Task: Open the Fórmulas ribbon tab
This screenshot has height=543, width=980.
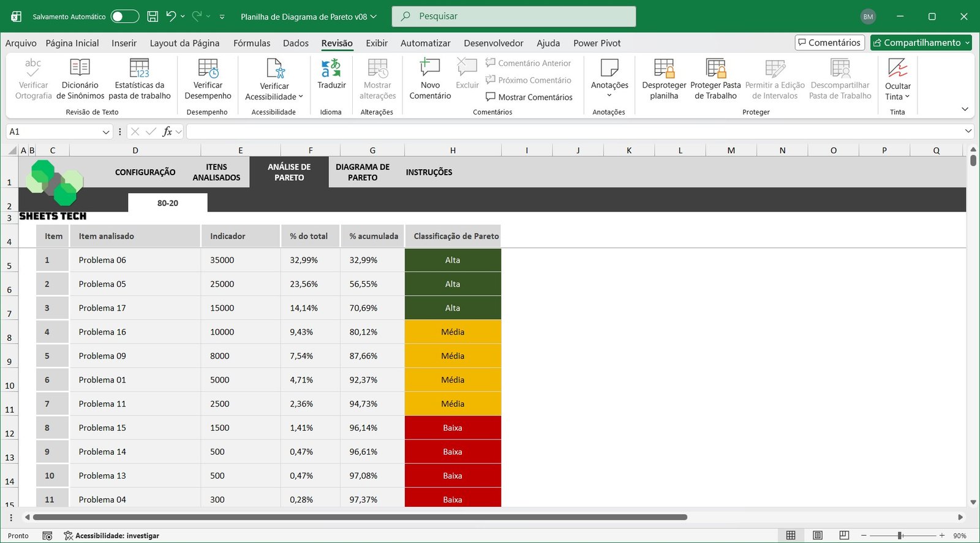Action: point(252,43)
